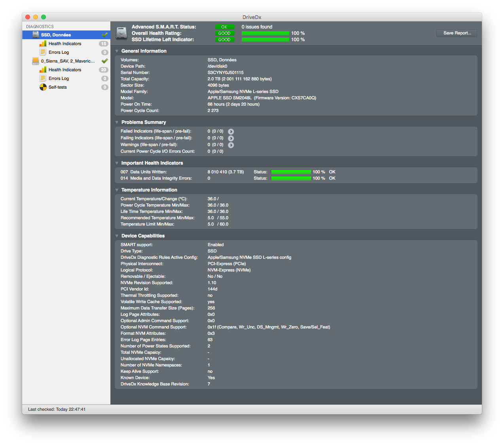This screenshot has height=446, width=504.
Task: Click the bar chart icon beside badge 20
Action: point(43,70)
